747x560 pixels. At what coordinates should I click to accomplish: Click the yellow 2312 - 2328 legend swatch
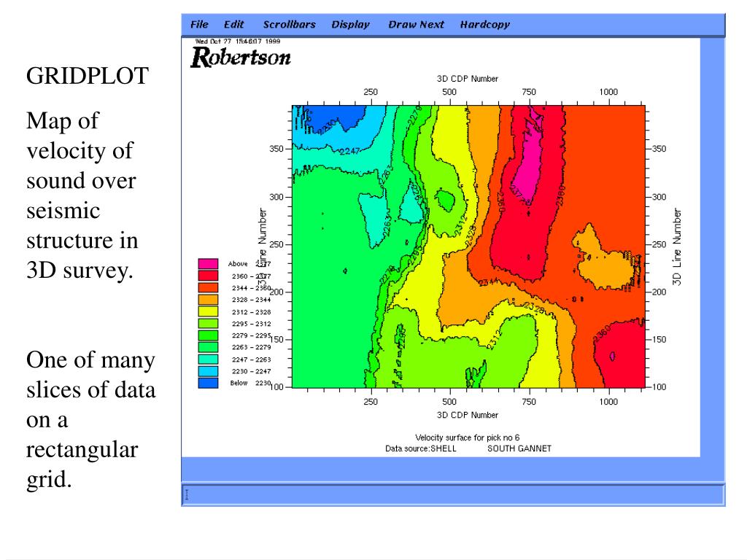tap(208, 311)
